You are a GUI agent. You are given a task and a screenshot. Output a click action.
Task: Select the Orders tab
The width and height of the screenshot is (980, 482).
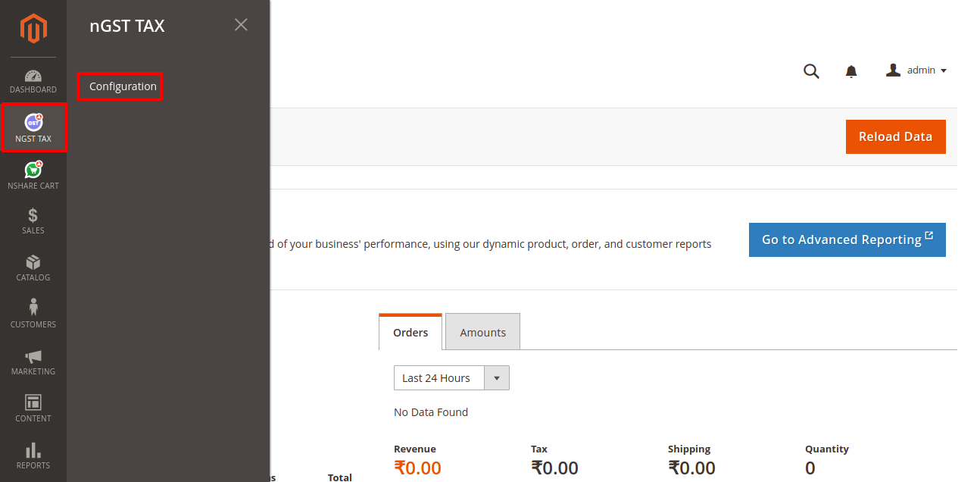coord(410,332)
